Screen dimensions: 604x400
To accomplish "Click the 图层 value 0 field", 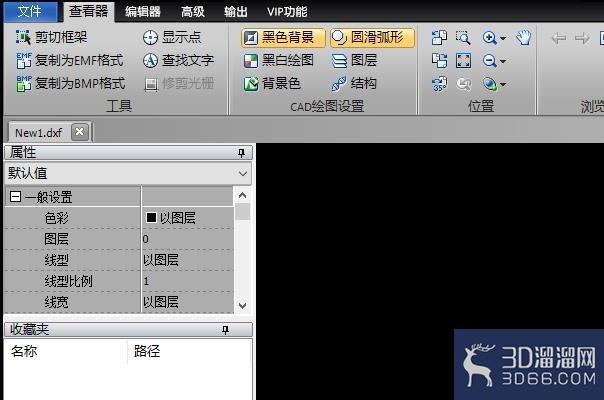I will click(x=187, y=239).
